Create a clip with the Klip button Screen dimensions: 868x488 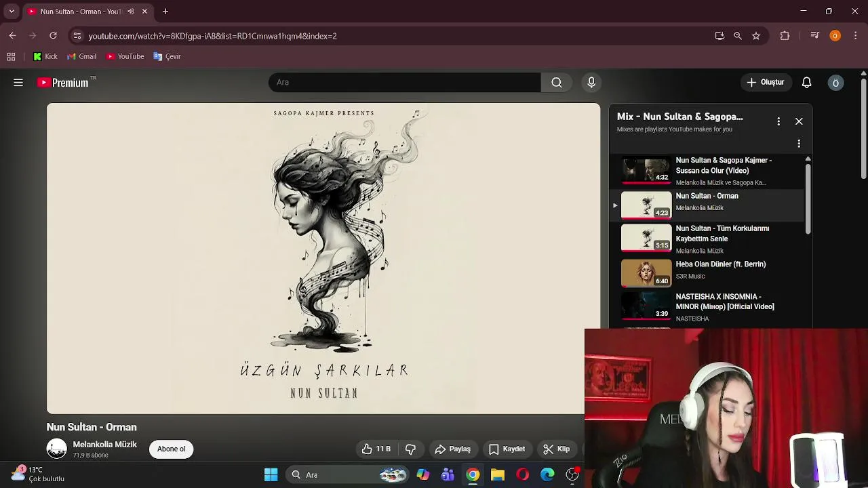[x=557, y=449]
